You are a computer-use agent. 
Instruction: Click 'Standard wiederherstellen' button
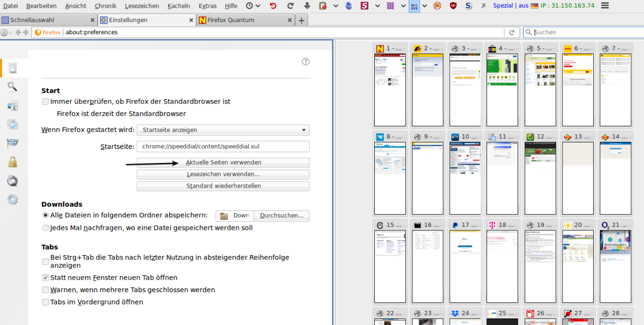tap(223, 186)
